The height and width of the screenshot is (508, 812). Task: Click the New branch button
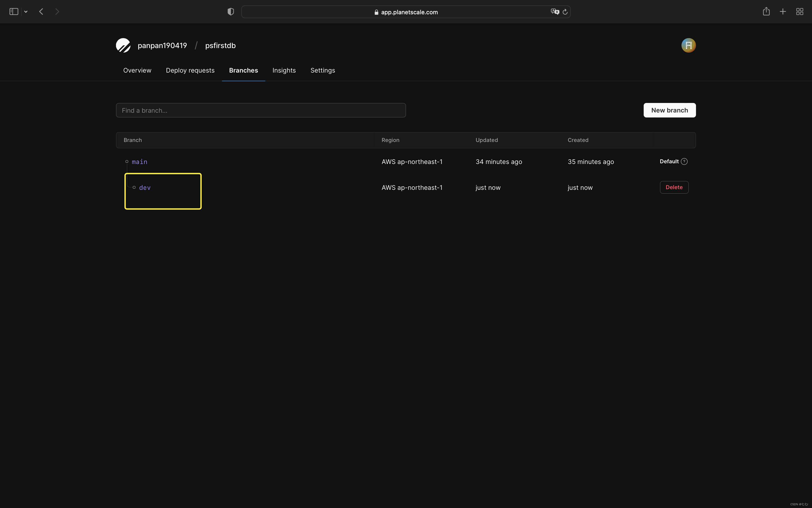(669, 110)
